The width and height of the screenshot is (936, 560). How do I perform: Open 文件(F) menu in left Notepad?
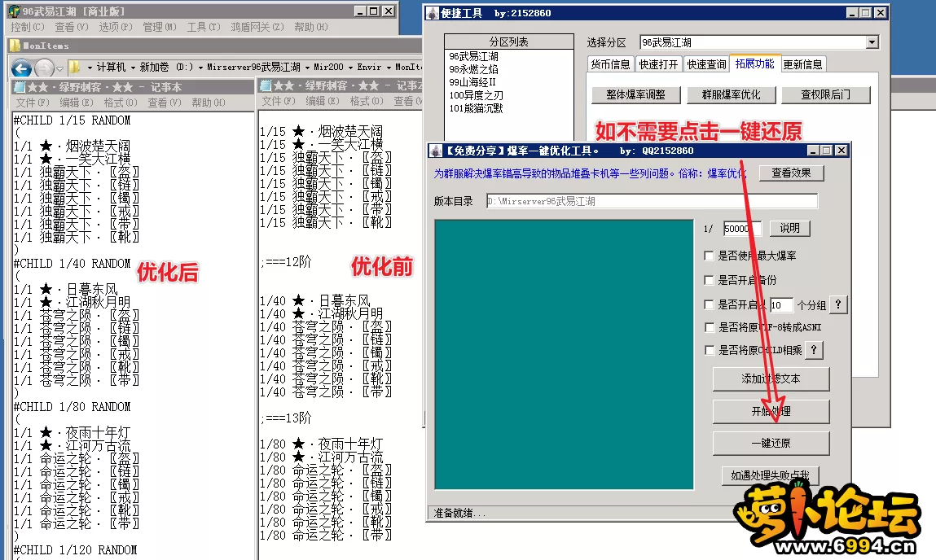pyautogui.click(x=33, y=103)
